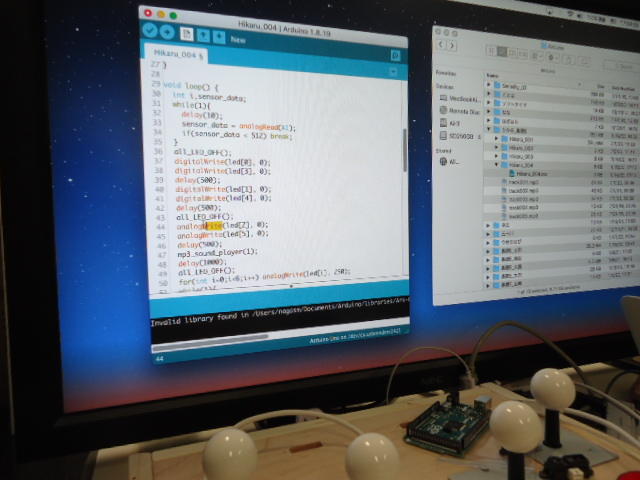This screenshot has height=480, width=640.
Task: Click the Wi-Fi icon in macOS menu bar
Action: (x=571, y=14)
